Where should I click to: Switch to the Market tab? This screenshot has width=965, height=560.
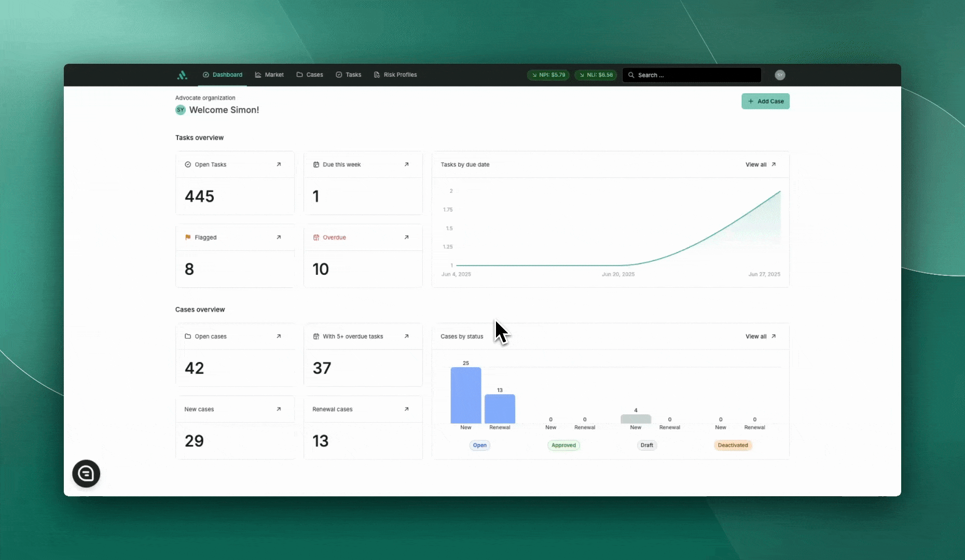269,75
